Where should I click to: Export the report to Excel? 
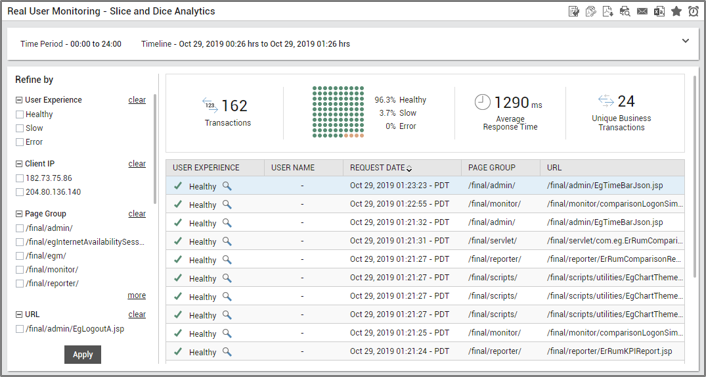(x=659, y=12)
